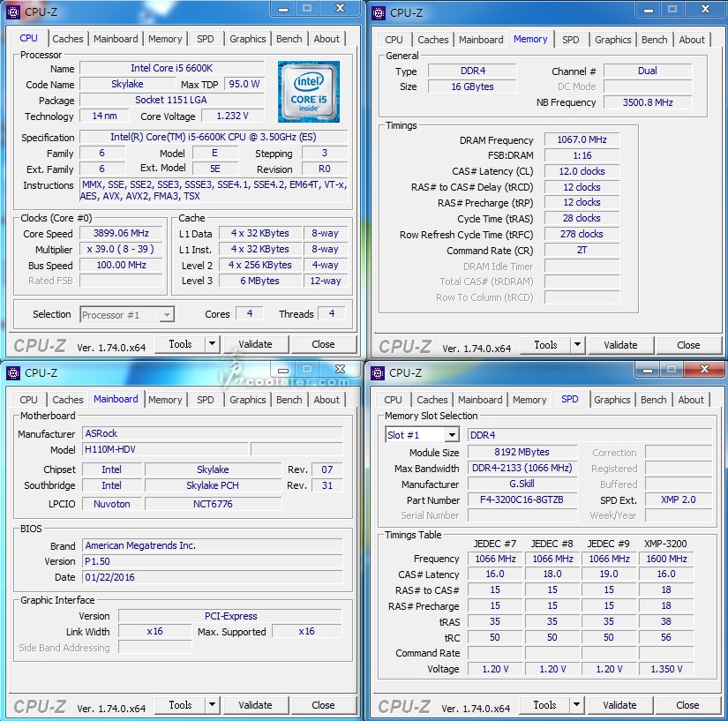The height and width of the screenshot is (721, 728).
Task: Click Tools button in the CPU window
Action: point(180,344)
